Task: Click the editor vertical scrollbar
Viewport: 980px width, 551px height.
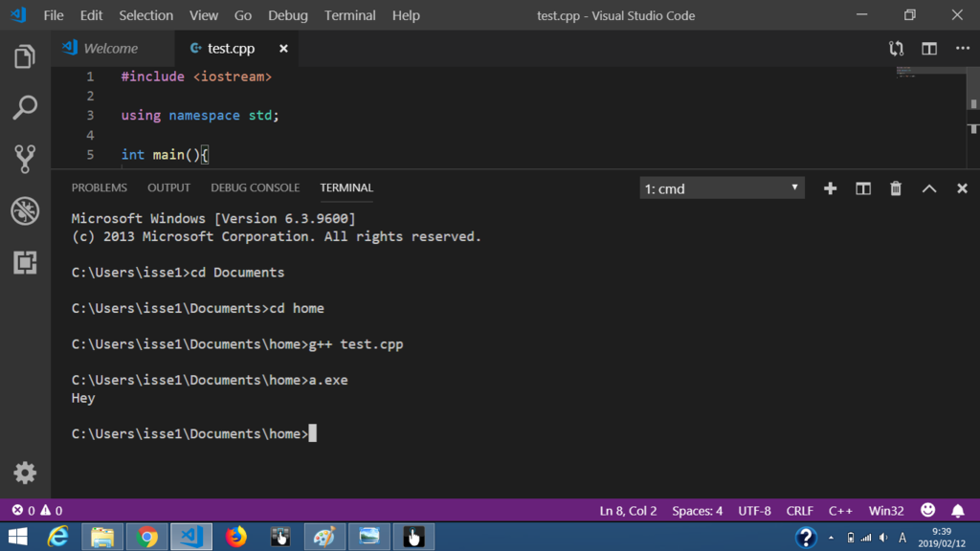Action: click(x=973, y=118)
